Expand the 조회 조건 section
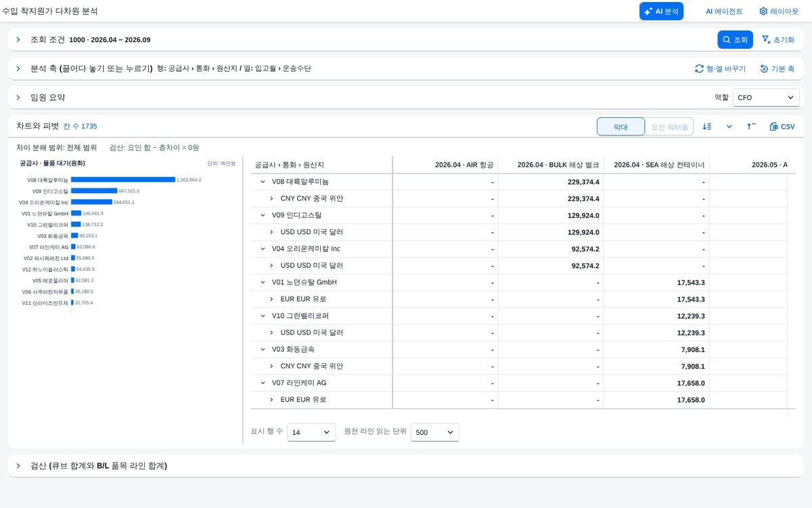 click(18, 40)
